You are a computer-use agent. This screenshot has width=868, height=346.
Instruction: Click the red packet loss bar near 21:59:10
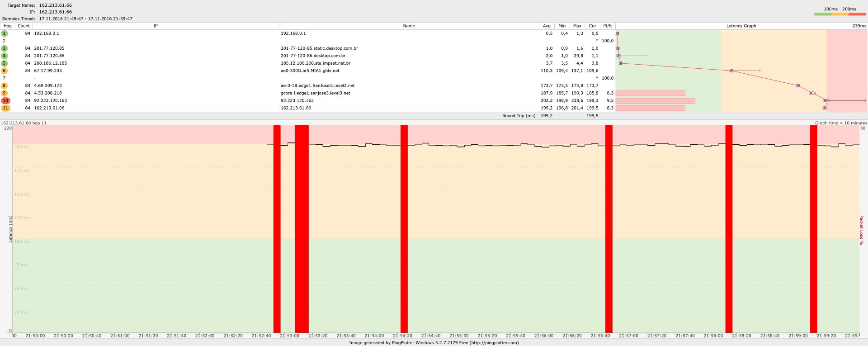pos(814,229)
